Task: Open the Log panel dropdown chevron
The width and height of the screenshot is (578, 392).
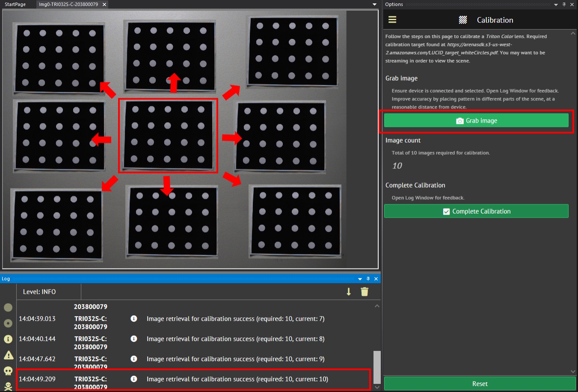Action: coord(360,278)
